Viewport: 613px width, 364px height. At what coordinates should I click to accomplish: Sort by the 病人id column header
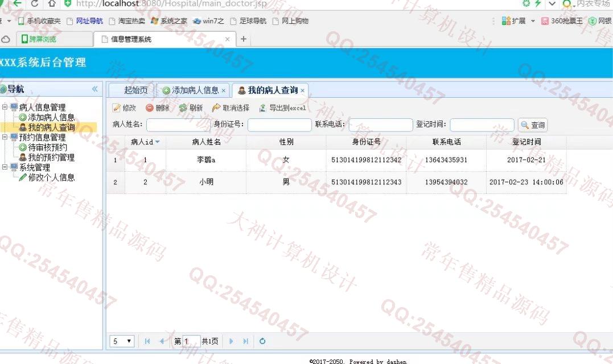[x=145, y=142]
